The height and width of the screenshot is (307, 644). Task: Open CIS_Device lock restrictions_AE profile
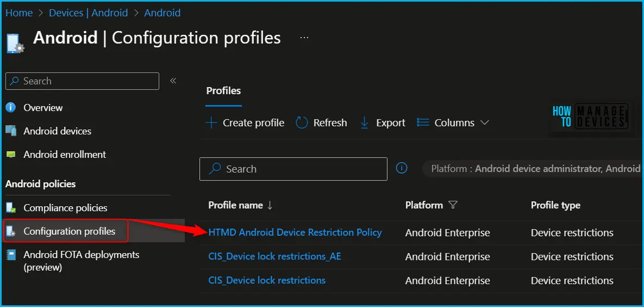[275, 256]
